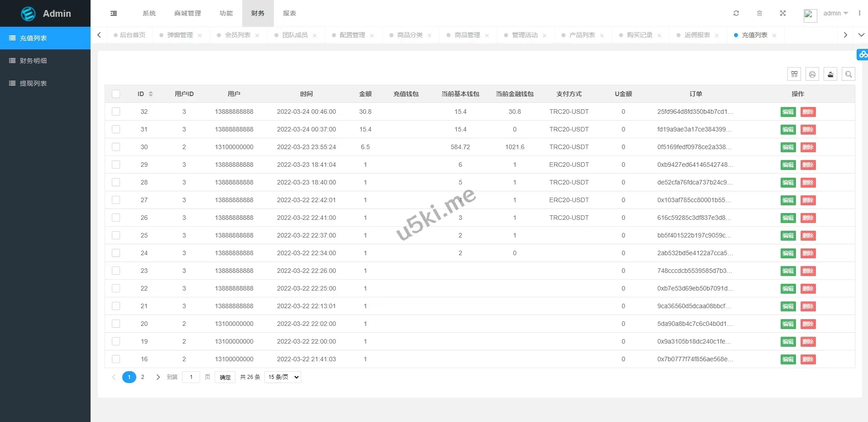Sort the table by the ID column arrows
The height and width of the screenshot is (422, 868).
pos(151,94)
